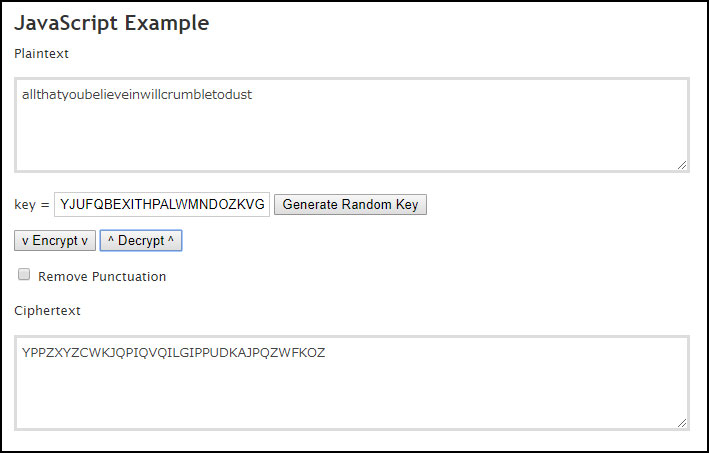Enable the Remove Punctuation checkbox

tap(24, 275)
